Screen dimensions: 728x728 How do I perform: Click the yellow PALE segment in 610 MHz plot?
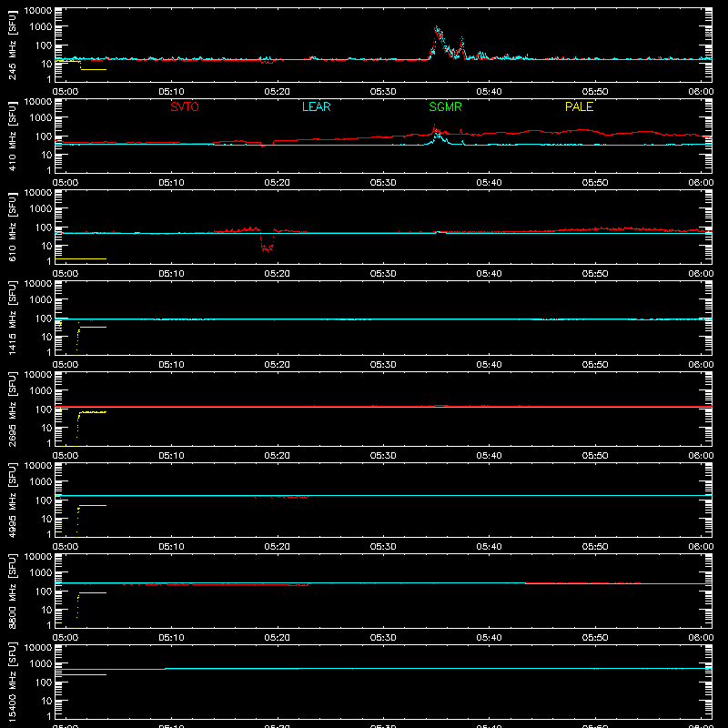[x=81, y=258]
